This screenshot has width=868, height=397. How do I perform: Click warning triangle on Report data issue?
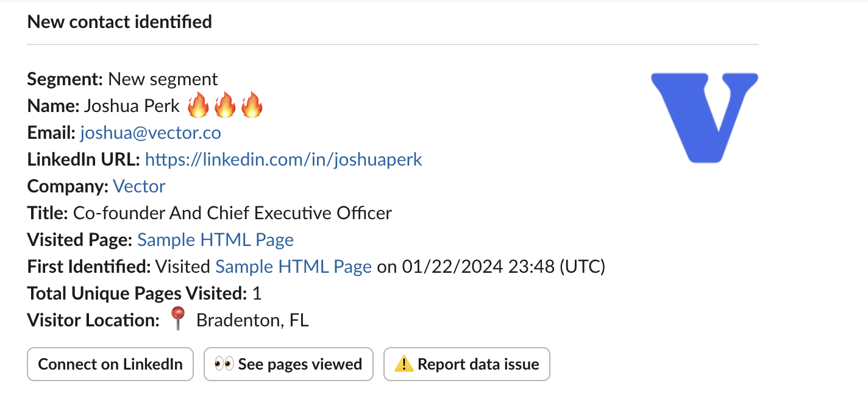pyautogui.click(x=404, y=364)
